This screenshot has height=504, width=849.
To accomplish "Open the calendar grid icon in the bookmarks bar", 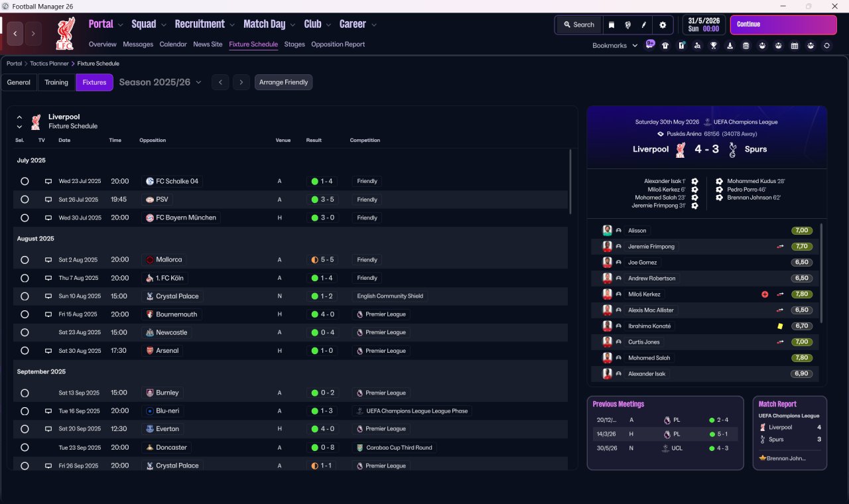I will point(795,46).
